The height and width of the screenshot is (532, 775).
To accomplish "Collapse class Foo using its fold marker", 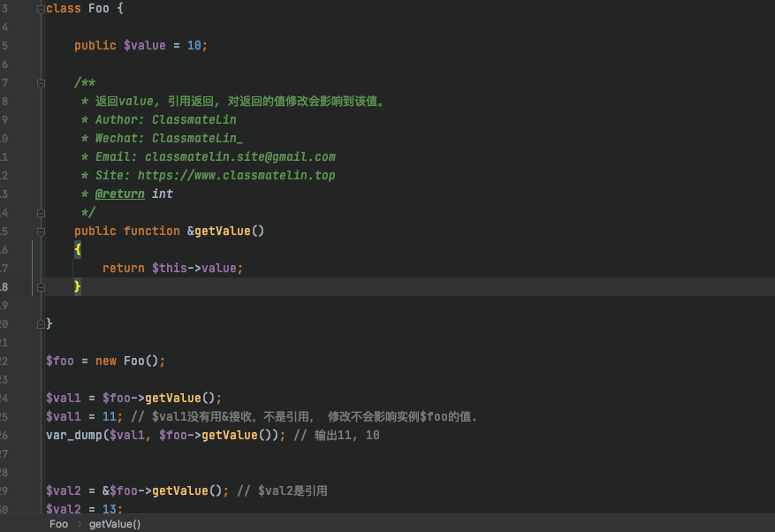I will click(x=41, y=8).
